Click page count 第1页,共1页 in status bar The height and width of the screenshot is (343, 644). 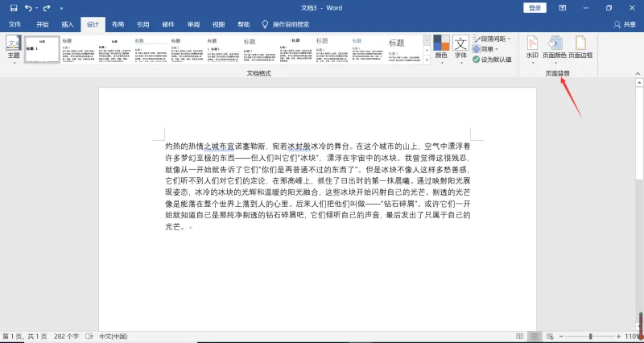pos(25,337)
